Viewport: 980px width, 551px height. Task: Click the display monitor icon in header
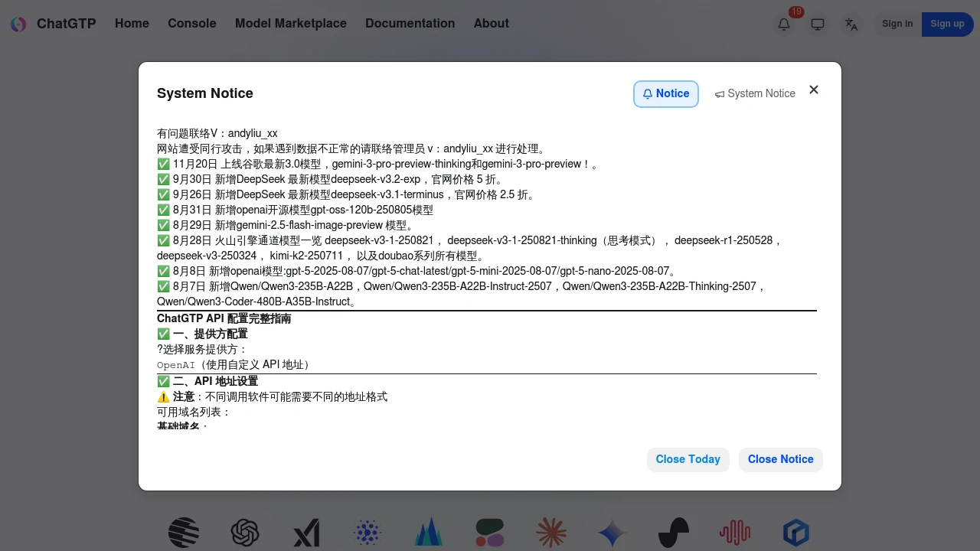[818, 24]
